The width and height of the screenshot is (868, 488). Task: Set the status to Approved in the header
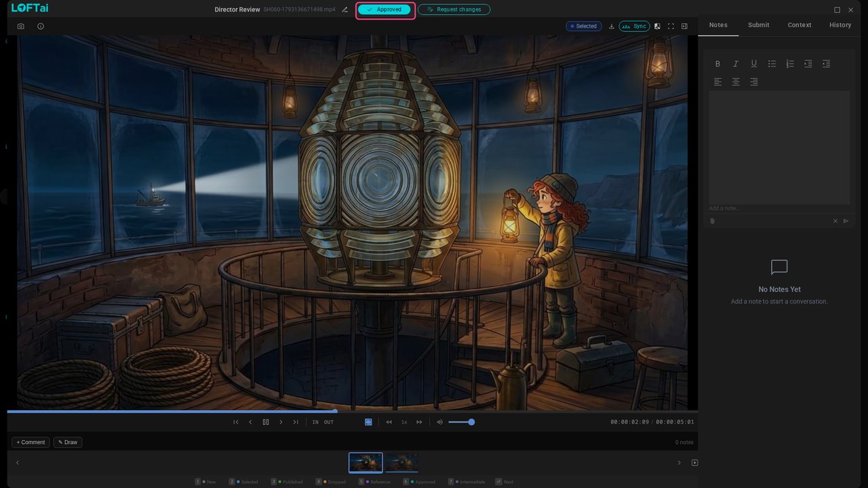[x=384, y=9]
